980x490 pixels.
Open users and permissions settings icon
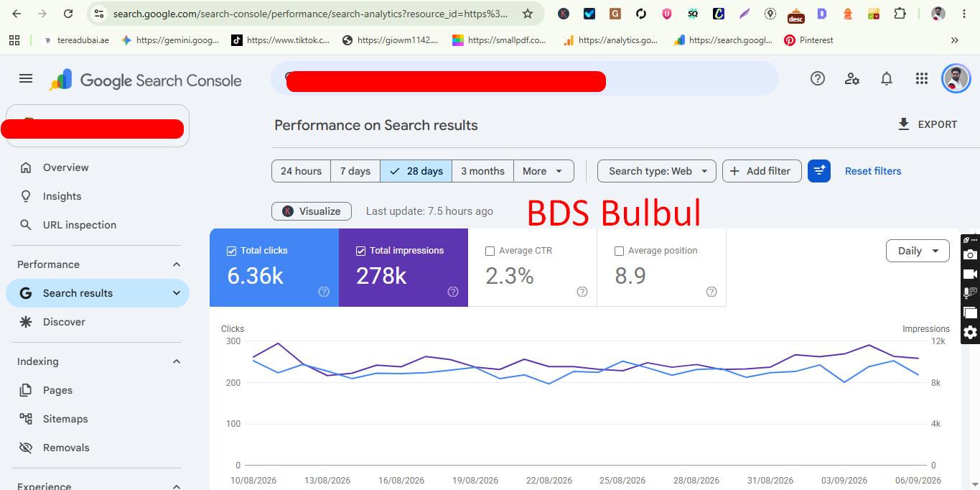[x=852, y=78]
